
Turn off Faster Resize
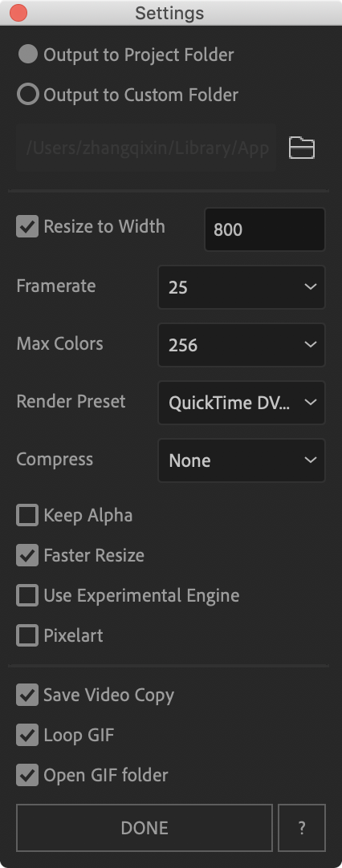click(x=27, y=555)
